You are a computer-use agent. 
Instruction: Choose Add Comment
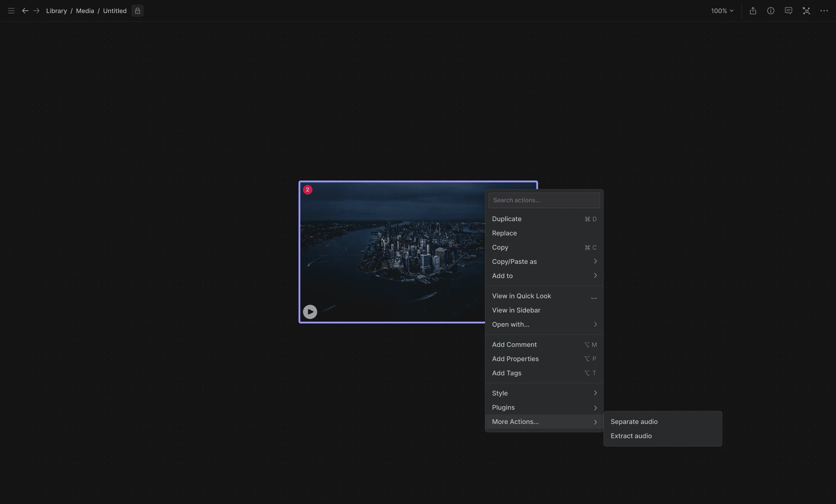point(544,344)
